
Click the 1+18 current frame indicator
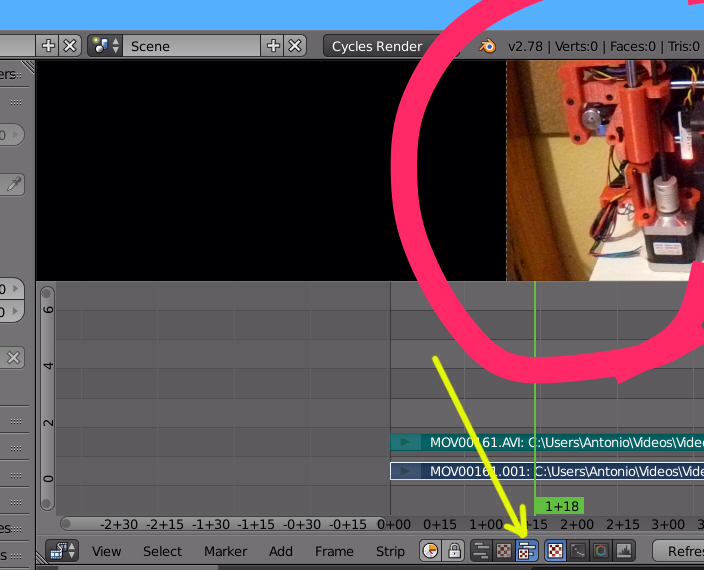coord(559,506)
